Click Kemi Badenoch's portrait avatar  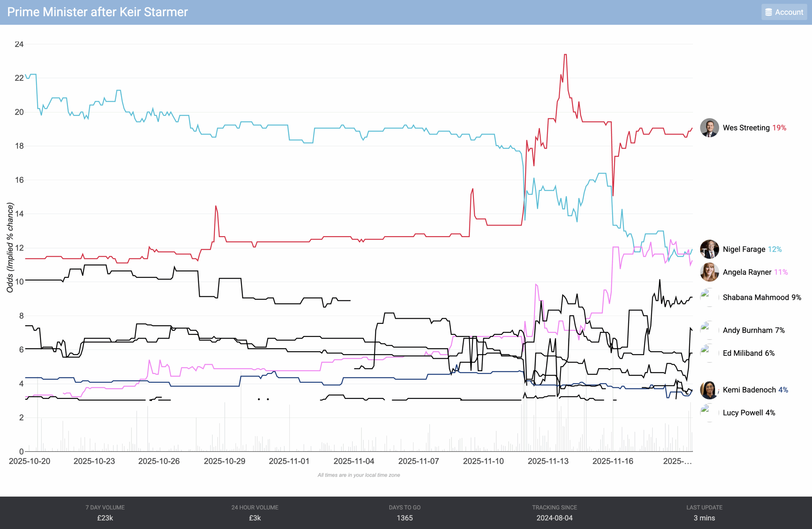(x=709, y=390)
